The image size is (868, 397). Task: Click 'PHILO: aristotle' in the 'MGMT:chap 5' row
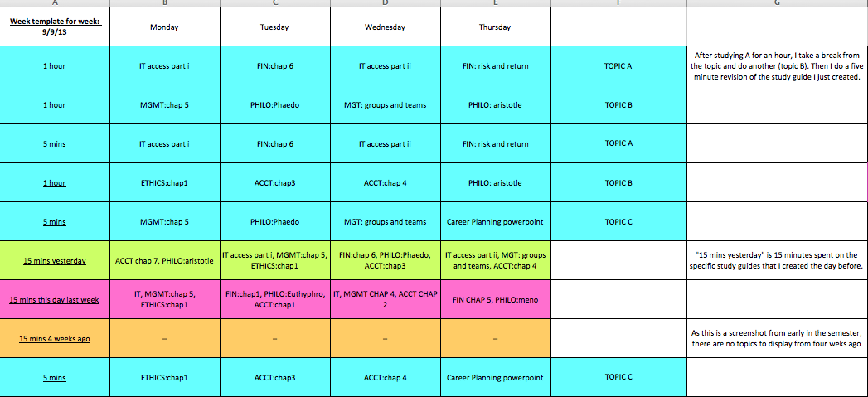(x=495, y=104)
